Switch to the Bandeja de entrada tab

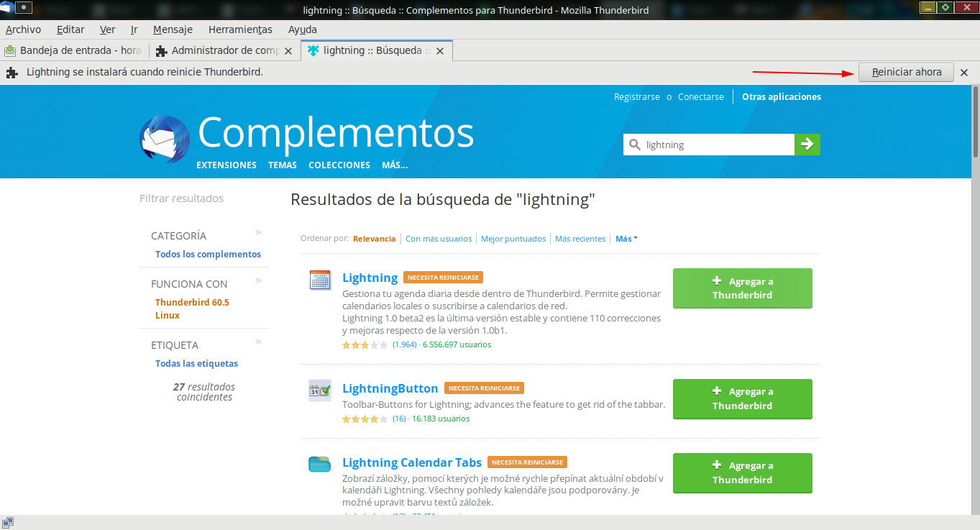pos(75,51)
